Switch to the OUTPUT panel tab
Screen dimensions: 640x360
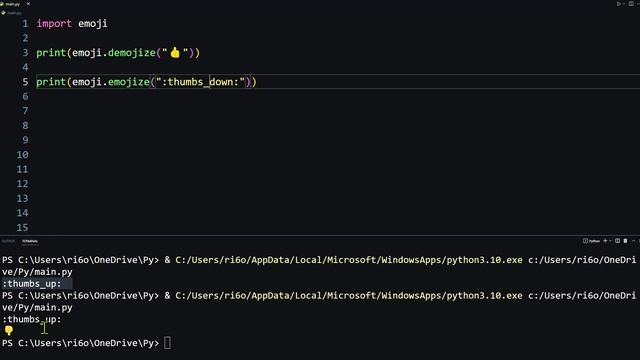pyautogui.click(x=8, y=241)
